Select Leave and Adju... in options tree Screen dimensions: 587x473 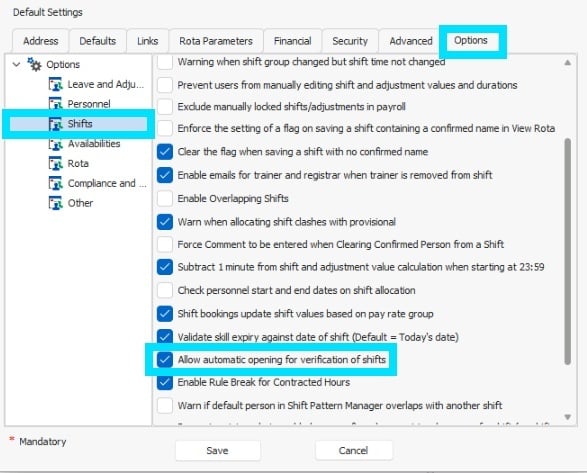pyautogui.click(x=105, y=84)
